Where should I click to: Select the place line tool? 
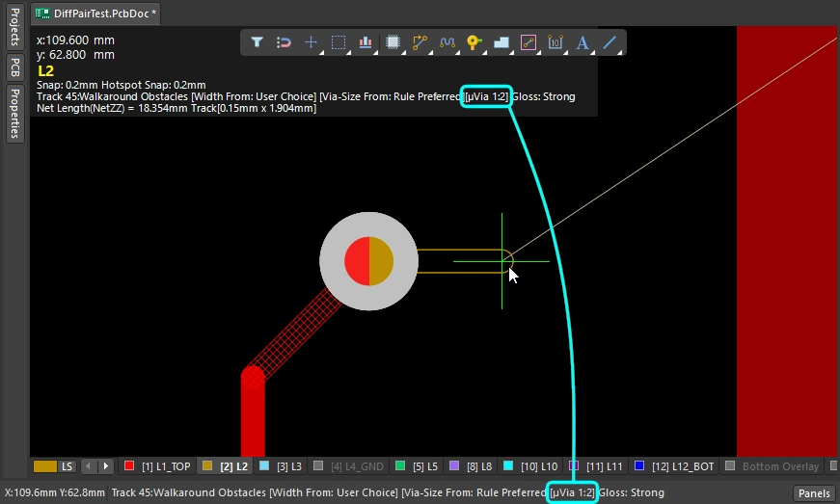610,42
